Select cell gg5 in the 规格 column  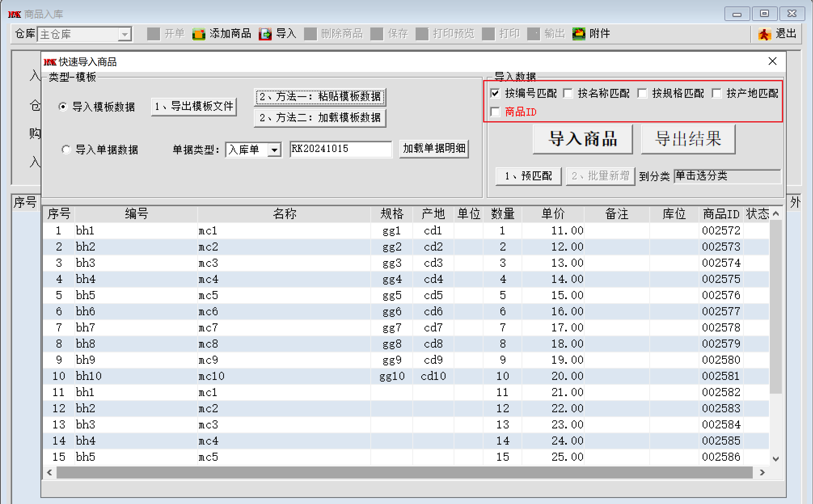tap(392, 295)
